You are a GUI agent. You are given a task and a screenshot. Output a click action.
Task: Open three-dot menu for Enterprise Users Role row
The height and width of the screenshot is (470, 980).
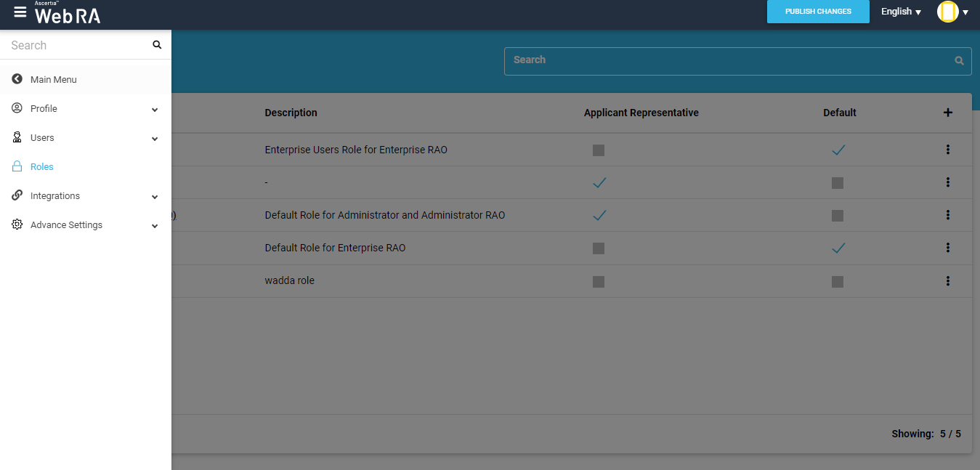click(x=947, y=150)
